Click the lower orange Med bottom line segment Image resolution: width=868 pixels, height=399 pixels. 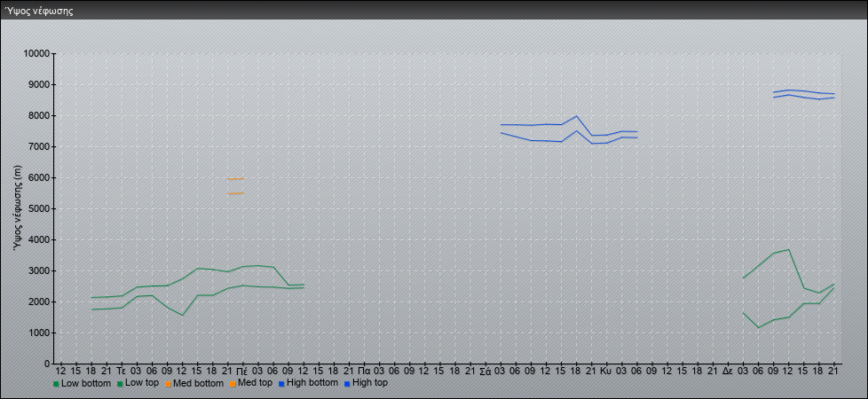coord(235,193)
